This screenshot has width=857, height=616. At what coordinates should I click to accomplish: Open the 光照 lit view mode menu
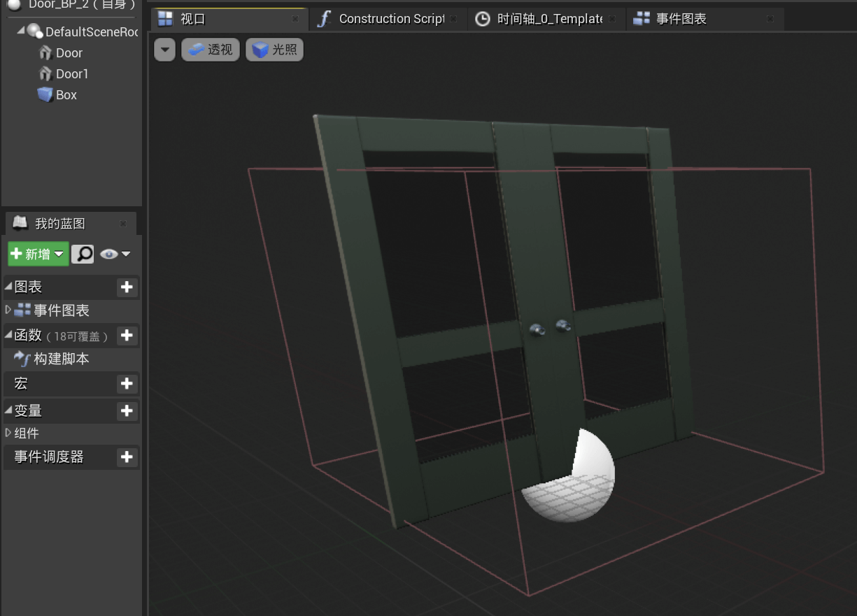(274, 50)
